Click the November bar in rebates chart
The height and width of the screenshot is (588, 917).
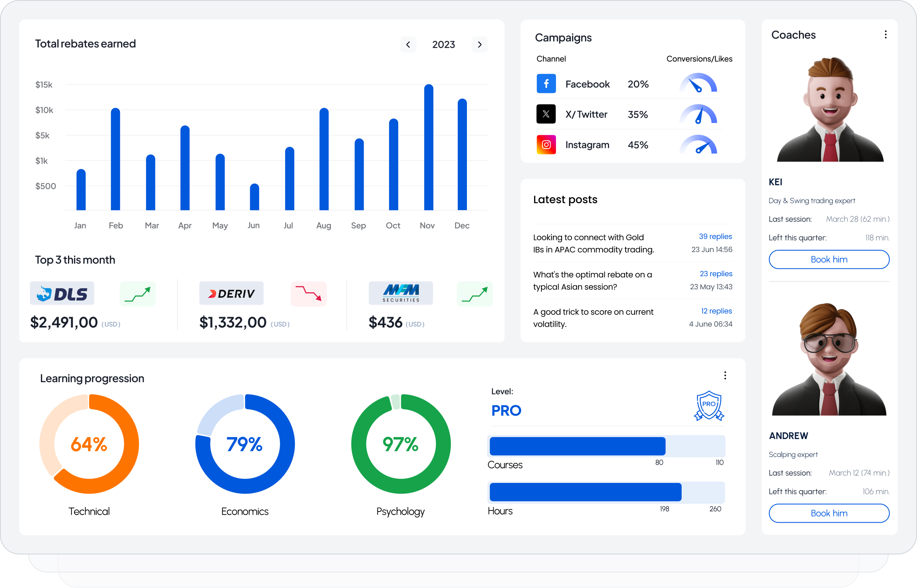click(429, 147)
